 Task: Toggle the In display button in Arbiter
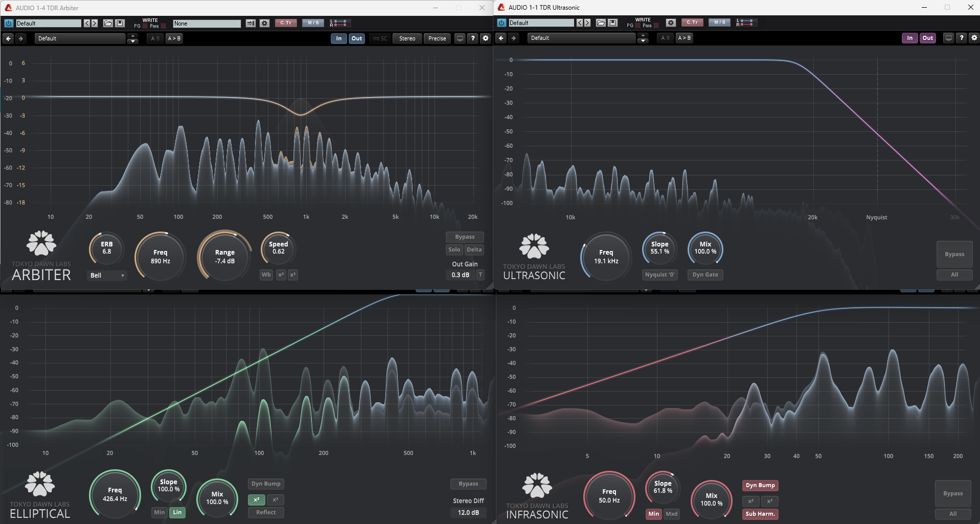[x=338, y=38]
